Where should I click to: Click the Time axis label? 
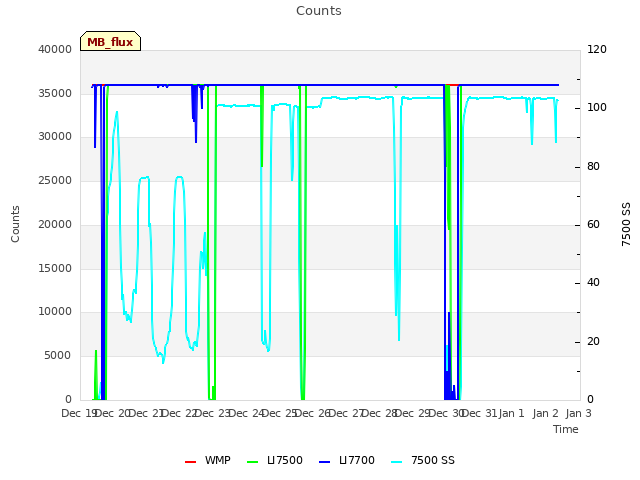pos(566,429)
